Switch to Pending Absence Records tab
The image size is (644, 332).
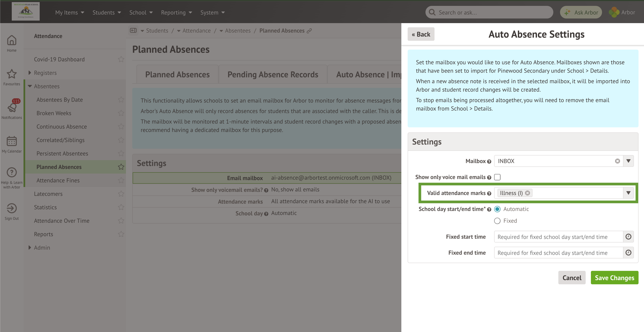272,75
